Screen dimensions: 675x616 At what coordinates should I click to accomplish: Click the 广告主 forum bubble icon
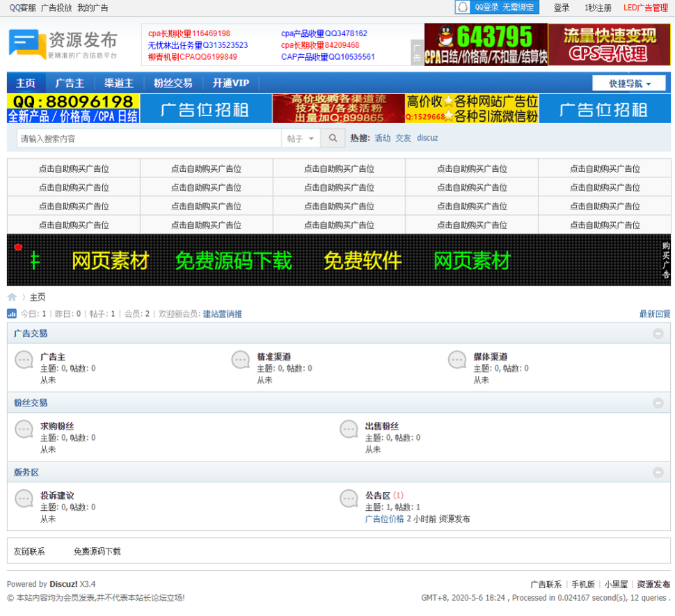[x=24, y=360]
